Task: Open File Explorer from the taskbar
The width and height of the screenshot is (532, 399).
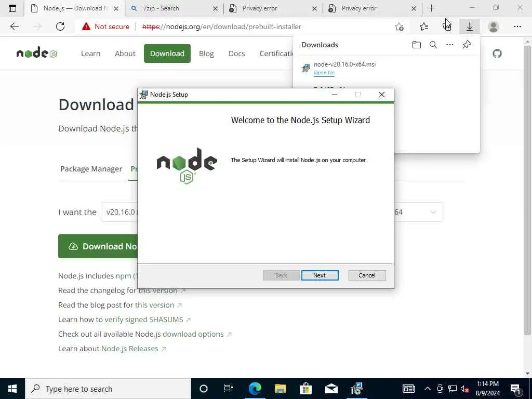Action: [280, 389]
